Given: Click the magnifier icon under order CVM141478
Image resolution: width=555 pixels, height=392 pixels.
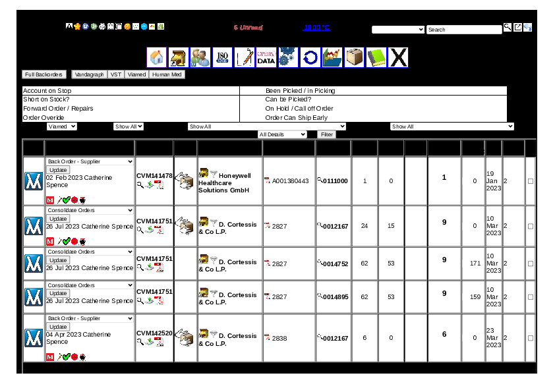Looking at the screenshot, I should [x=140, y=185].
